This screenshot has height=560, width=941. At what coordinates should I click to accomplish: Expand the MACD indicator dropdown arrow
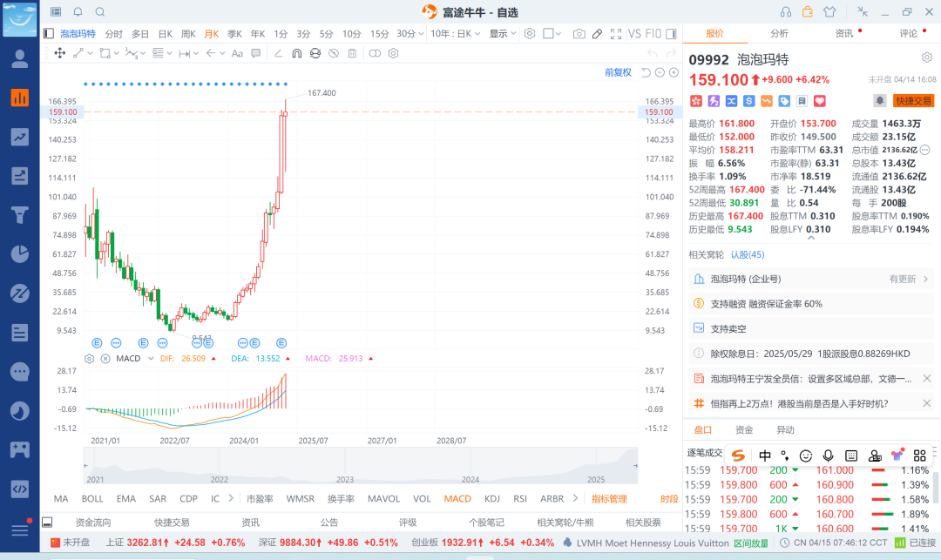point(151,359)
